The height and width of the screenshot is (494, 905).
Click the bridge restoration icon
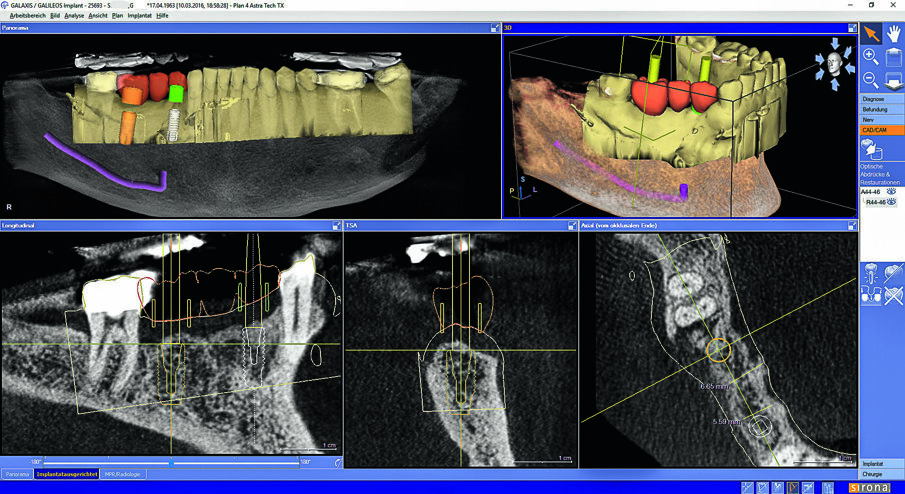coord(871,295)
